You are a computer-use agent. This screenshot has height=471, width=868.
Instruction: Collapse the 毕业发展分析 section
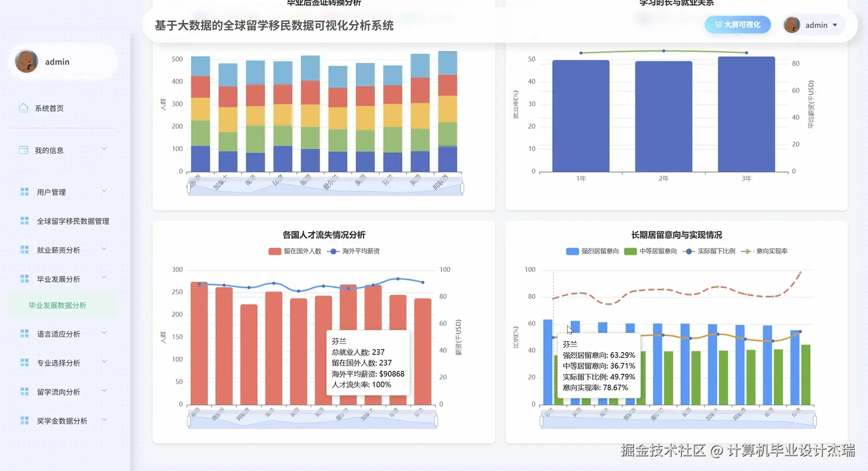[103, 278]
